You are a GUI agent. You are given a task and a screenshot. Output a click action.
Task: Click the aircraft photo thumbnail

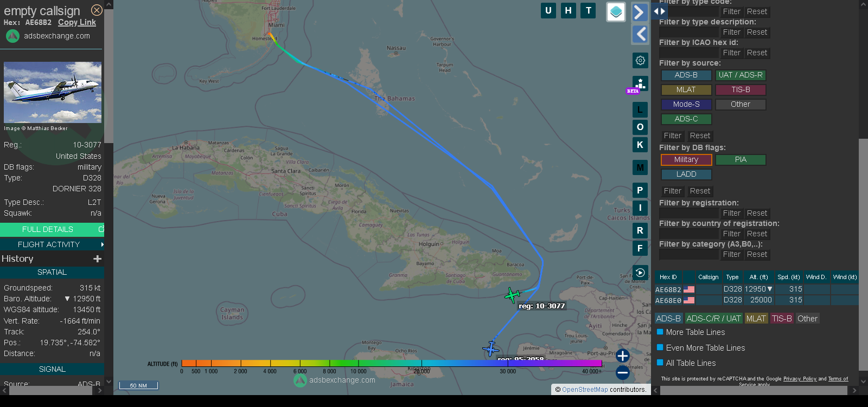(x=53, y=92)
